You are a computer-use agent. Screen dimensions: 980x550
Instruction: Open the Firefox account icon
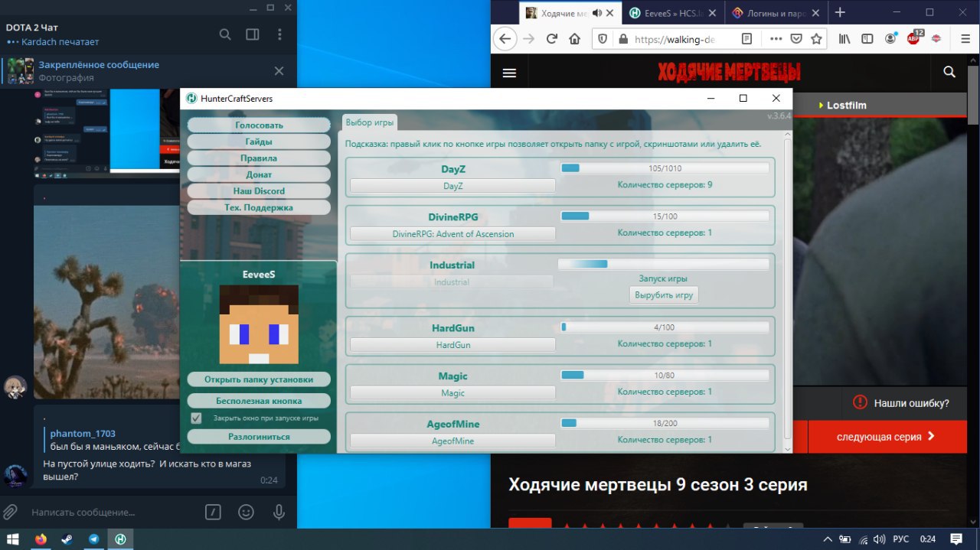point(890,39)
